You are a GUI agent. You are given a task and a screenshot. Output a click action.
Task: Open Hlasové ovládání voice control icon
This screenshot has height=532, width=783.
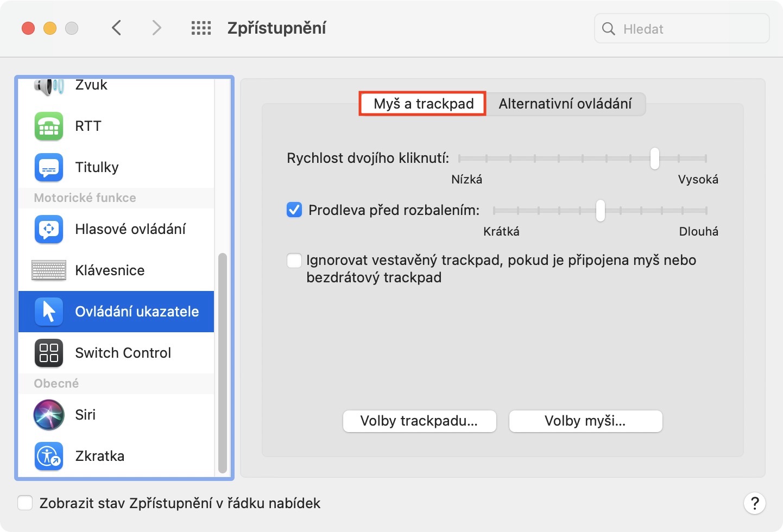tap(49, 230)
